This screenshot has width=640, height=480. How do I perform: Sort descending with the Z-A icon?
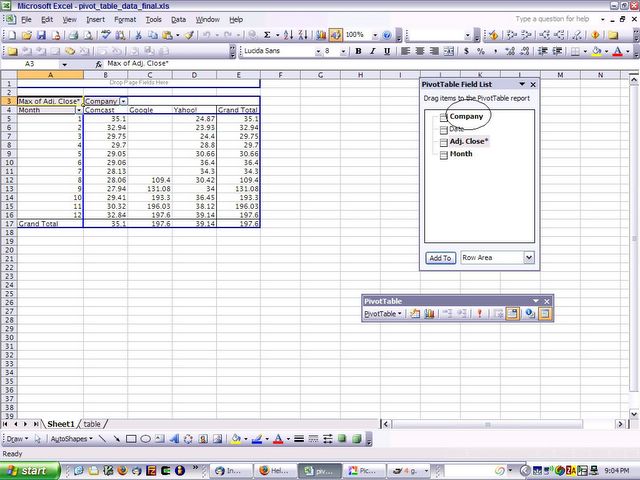point(303,36)
